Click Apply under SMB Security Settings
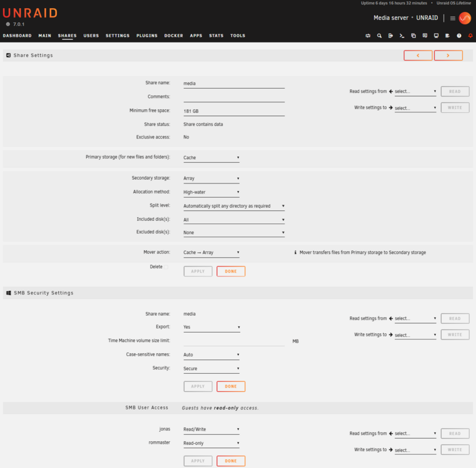This screenshot has height=468, width=476. (x=198, y=387)
